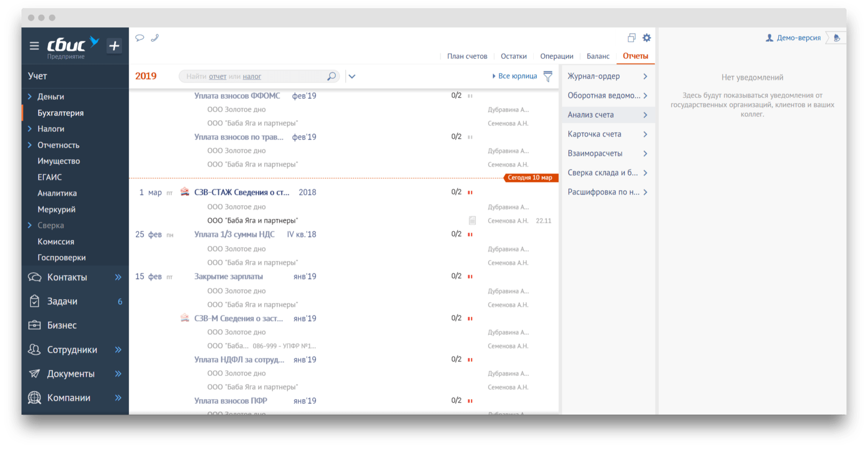The width and height of the screenshot is (868, 452).
Task: Open the СЗВ-СТАЖ Сведения report link
Action: 241,192
